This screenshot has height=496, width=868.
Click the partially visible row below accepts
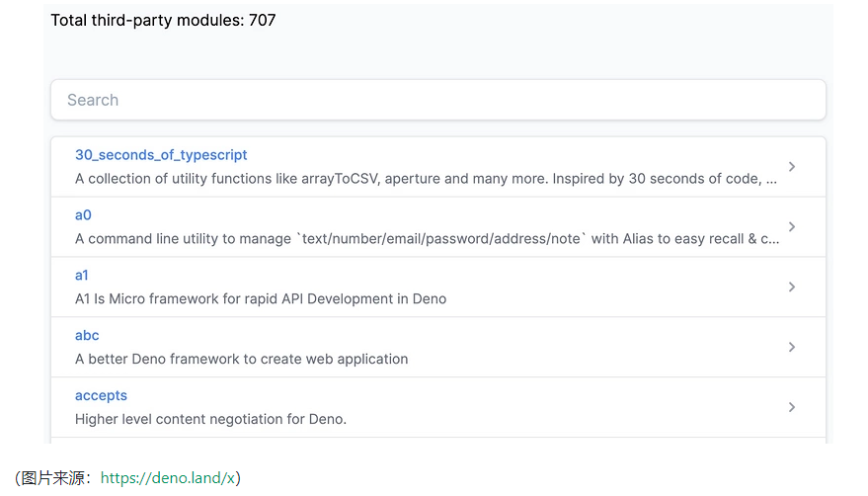tap(437, 441)
